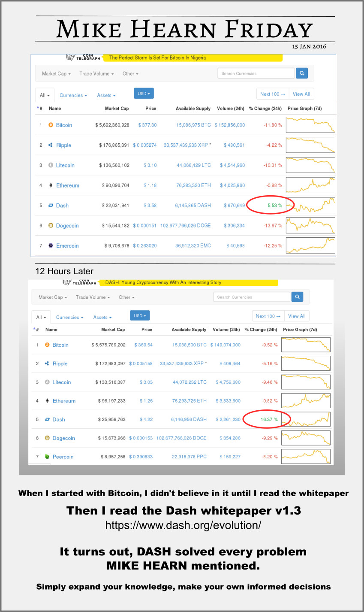Click Search Currencies field in lower panel
This screenshot has width=364, height=612.
(252, 297)
